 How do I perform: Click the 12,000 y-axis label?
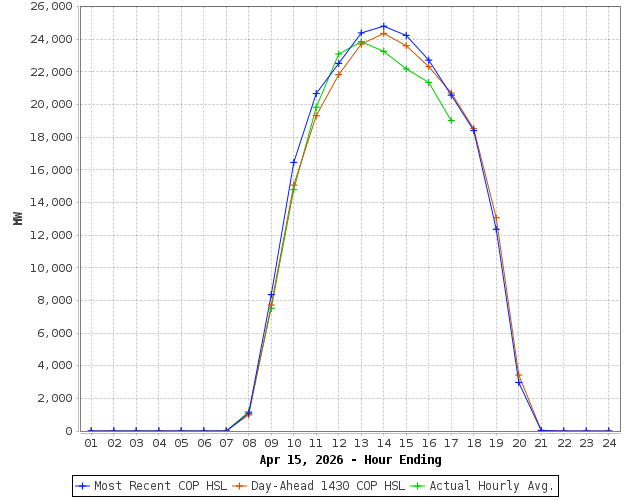[x=51, y=235]
